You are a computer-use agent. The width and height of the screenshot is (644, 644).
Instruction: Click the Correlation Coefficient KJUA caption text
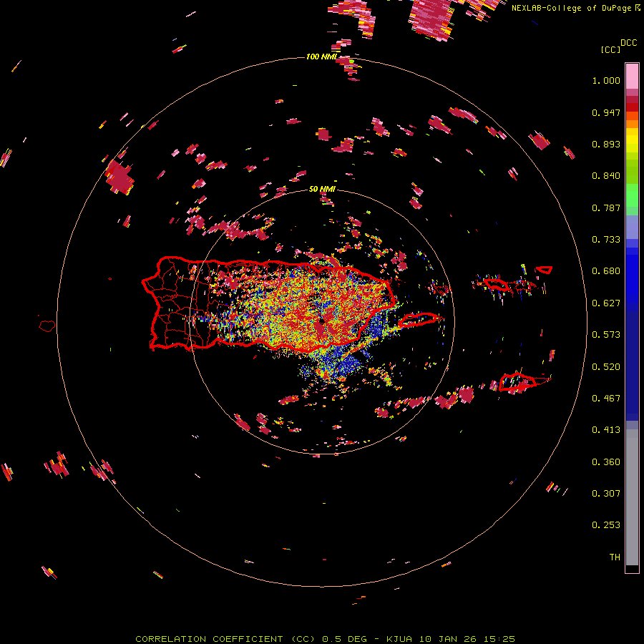(x=325, y=639)
